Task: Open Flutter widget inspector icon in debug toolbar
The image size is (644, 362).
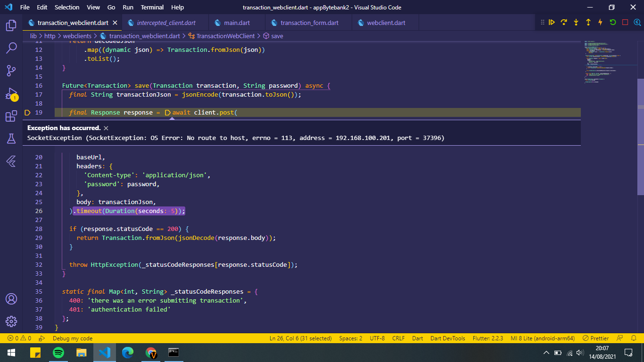Action: (637, 22)
